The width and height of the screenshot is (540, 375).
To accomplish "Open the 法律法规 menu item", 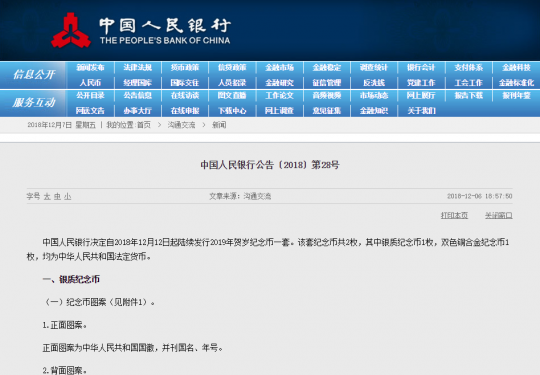I will (137, 67).
